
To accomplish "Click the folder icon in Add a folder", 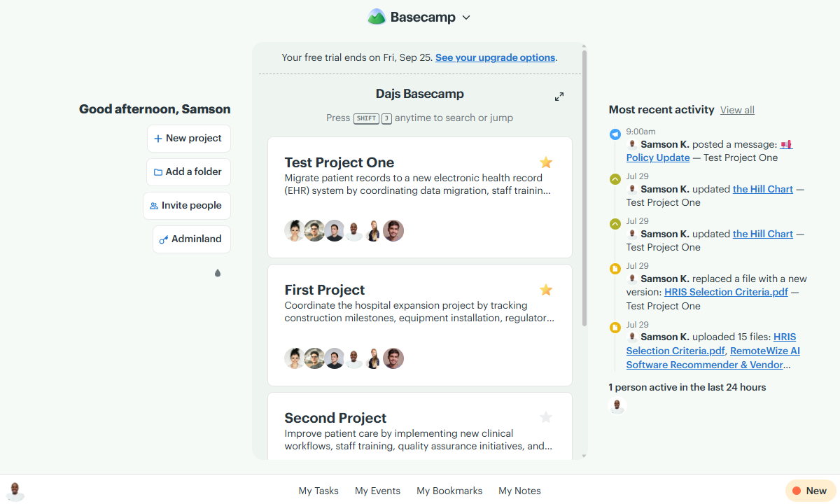I will [x=158, y=172].
